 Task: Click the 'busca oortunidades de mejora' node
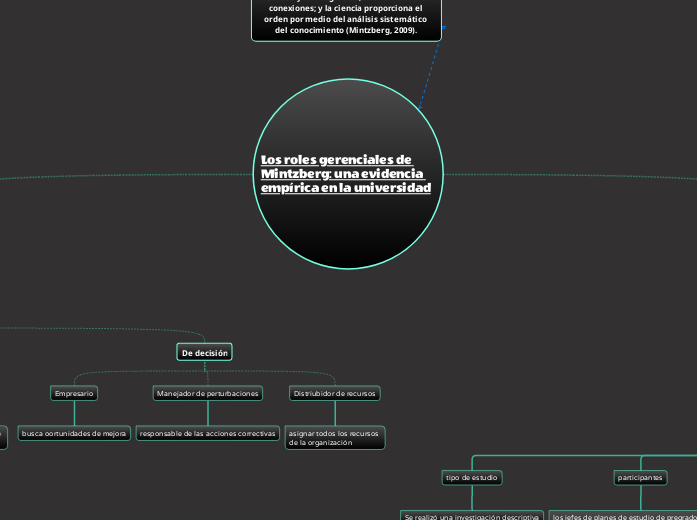(74, 433)
